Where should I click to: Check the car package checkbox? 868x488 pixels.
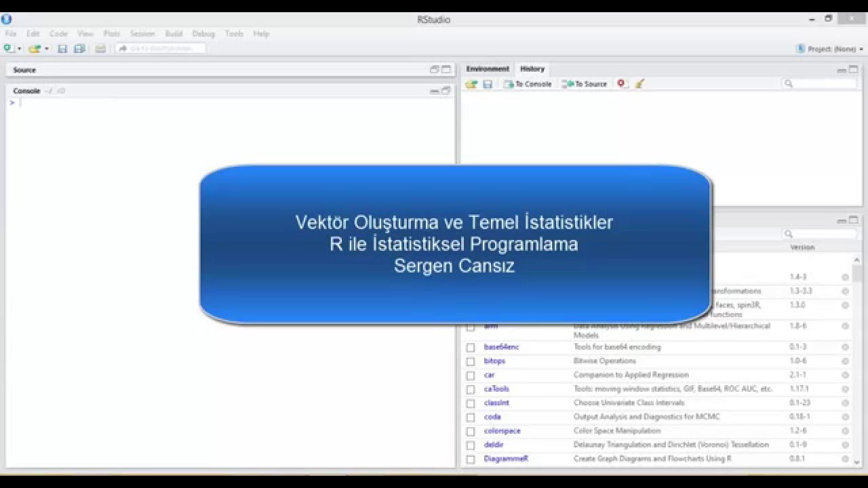pos(471,375)
